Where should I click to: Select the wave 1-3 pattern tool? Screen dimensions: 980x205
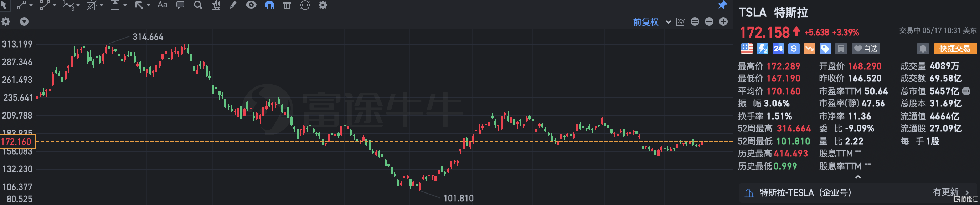pyautogui.click(x=68, y=5)
